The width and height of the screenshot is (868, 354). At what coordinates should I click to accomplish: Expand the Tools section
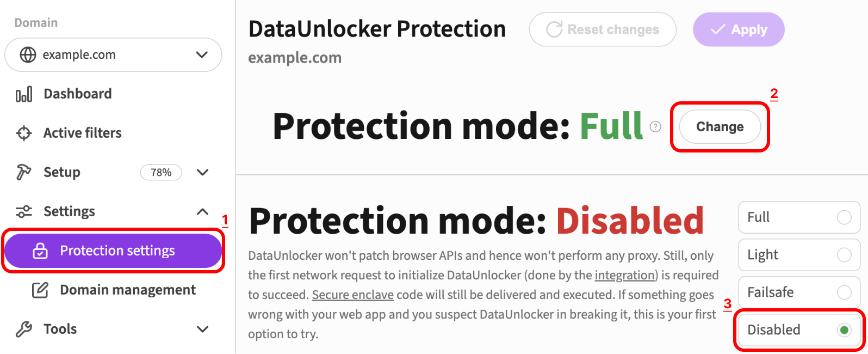(x=202, y=328)
